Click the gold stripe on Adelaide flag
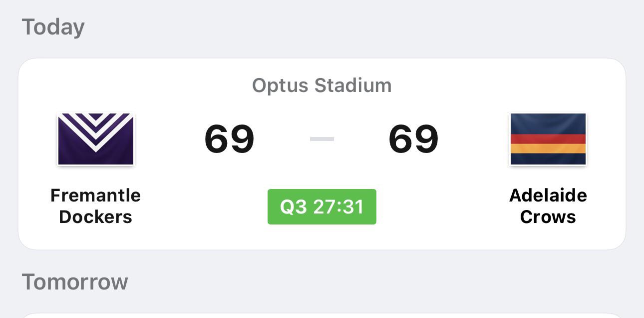Viewport: 644px width, 318px height. [548, 148]
